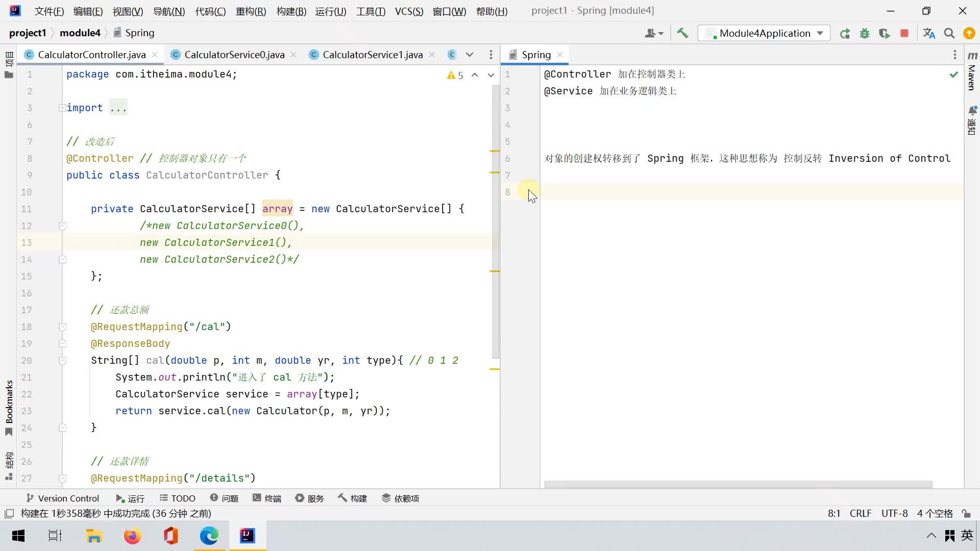This screenshot has width=980, height=551.
Task: Open Firefox from the taskbar
Action: click(x=132, y=536)
